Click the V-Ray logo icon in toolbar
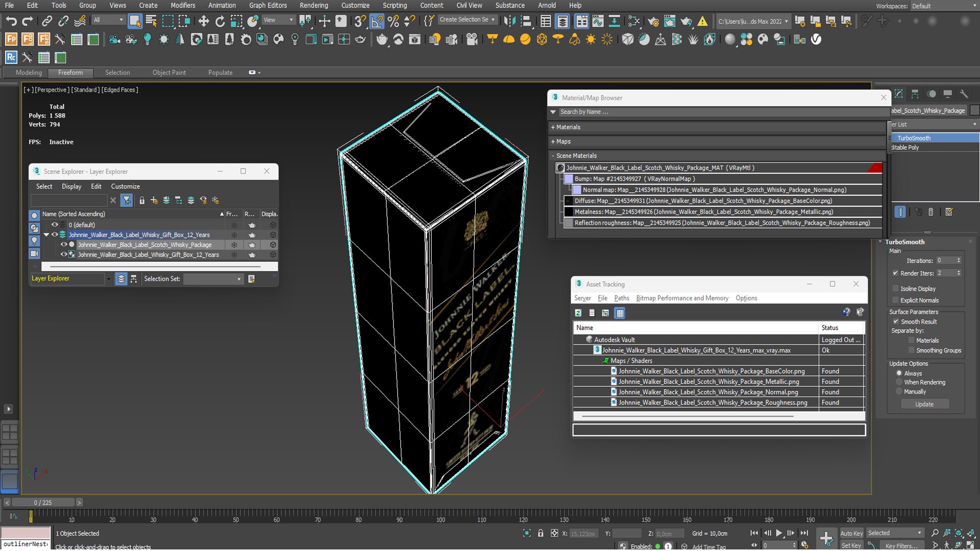Viewport: 980px width, 551px height. (x=816, y=39)
